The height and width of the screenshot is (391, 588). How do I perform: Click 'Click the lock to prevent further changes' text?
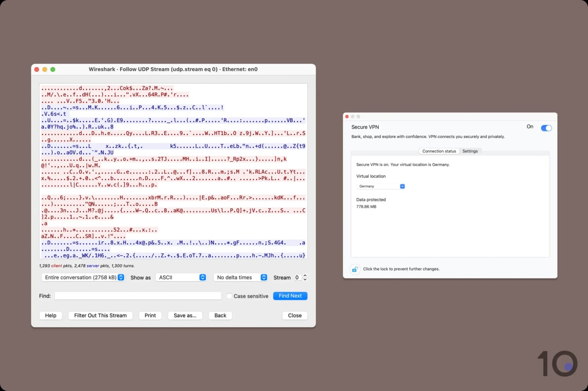pos(401,269)
